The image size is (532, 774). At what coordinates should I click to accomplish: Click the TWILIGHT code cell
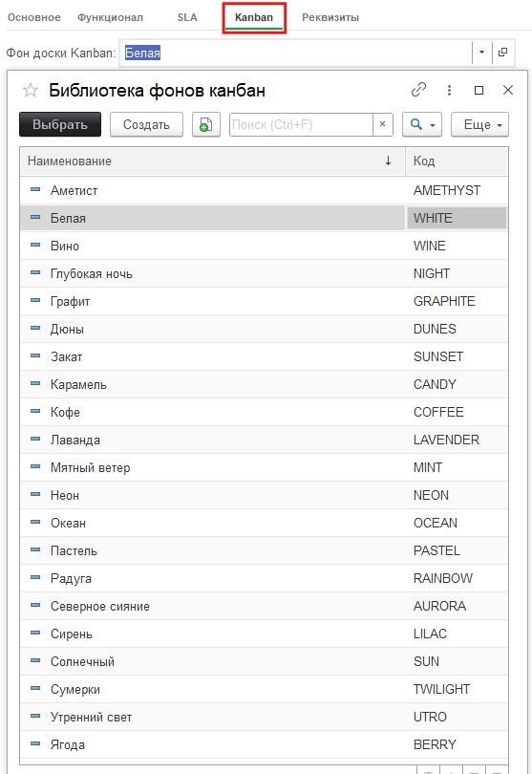[457, 689]
